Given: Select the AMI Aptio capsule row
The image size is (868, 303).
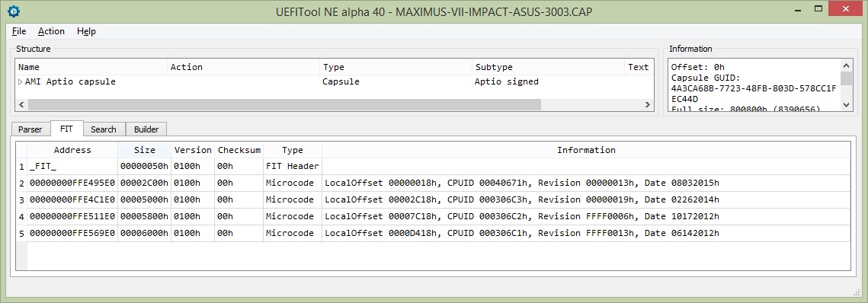Looking at the screenshot, I should tap(334, 81).
